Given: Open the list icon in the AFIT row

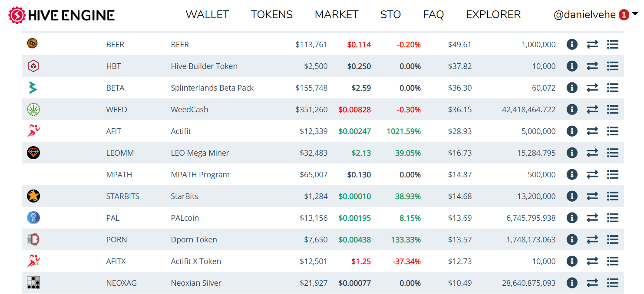Looking at the screenshot, I should pos(613,131).
